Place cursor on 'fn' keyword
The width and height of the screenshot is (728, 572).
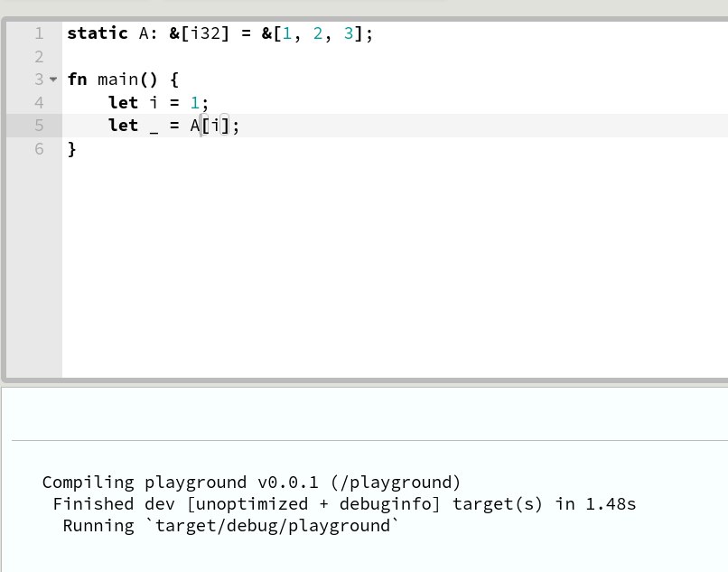(x=77, y=80)
